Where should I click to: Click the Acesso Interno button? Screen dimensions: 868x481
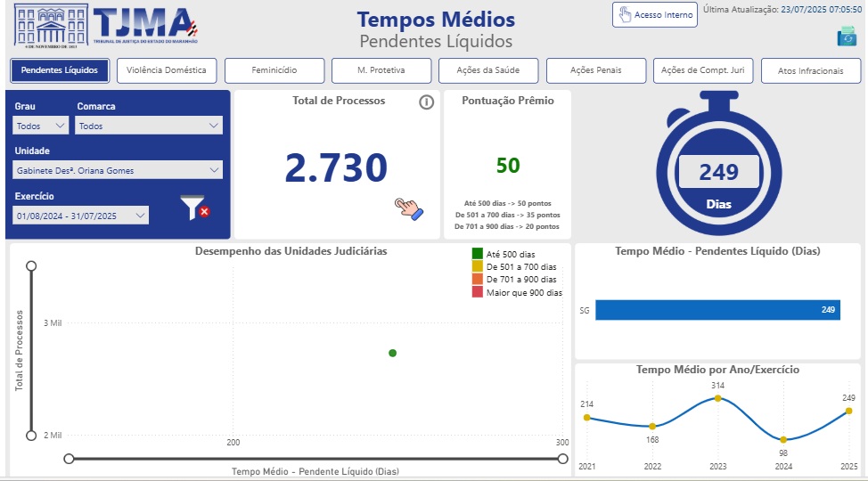tap(654, 15)
